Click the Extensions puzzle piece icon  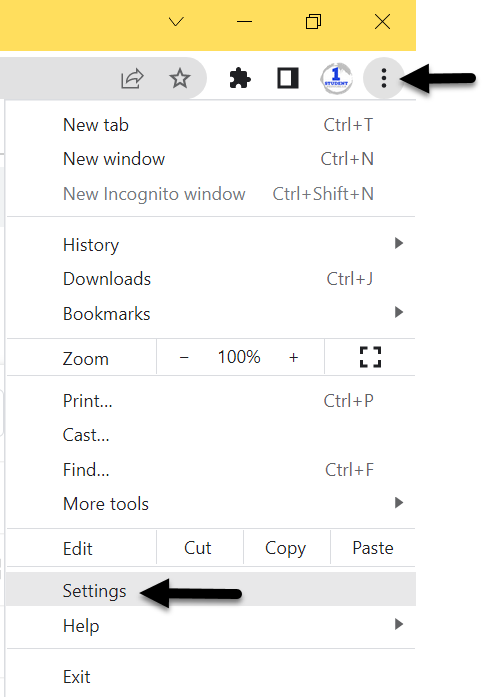[240, 79]
